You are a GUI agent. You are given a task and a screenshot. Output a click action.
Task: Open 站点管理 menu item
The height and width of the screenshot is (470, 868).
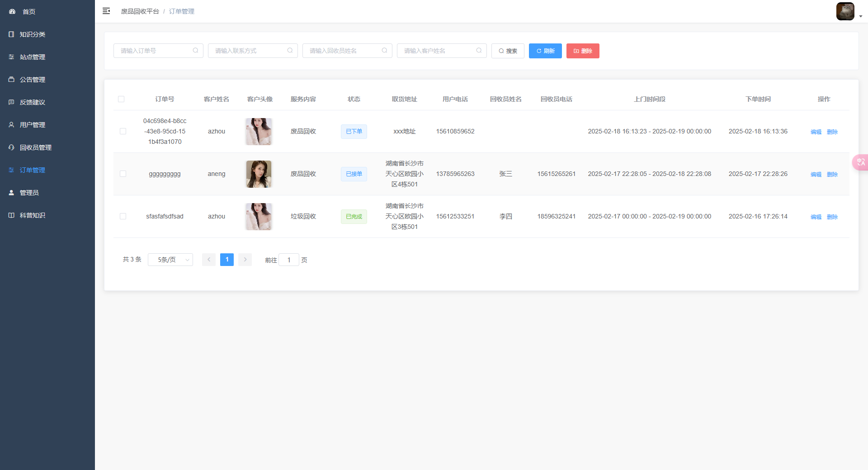pos(47,57)
